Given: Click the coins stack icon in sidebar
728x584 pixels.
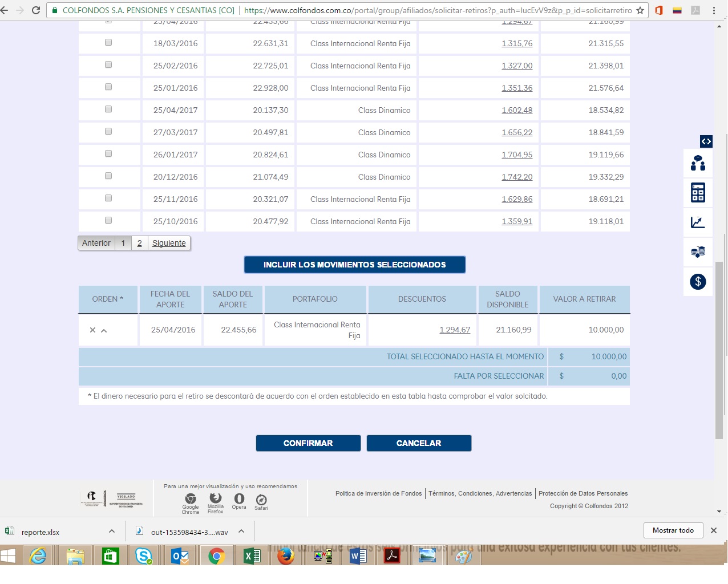Looking at the screenshot, I should tap(698, 252).
